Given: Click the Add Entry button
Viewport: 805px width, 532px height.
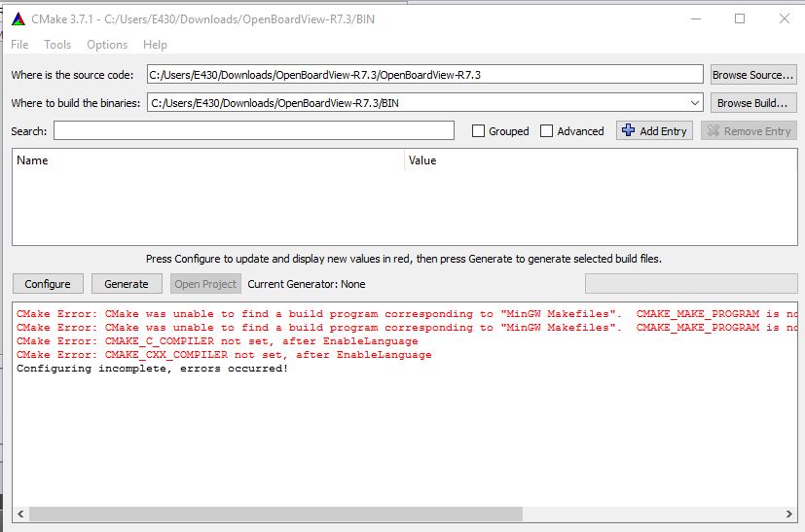Looking at the screenshot, I should pos(654,131).
